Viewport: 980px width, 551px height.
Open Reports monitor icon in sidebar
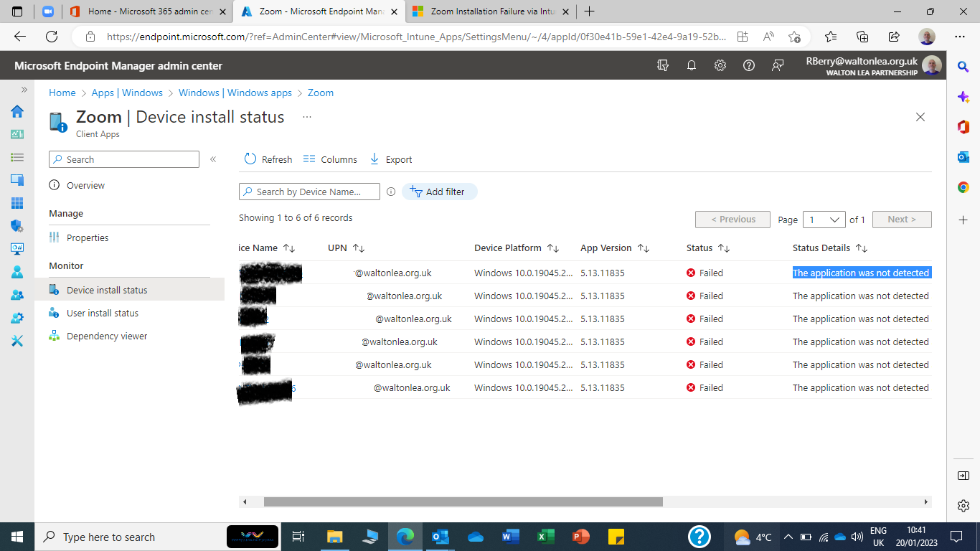pyautogui.click(x=17, y=249)
